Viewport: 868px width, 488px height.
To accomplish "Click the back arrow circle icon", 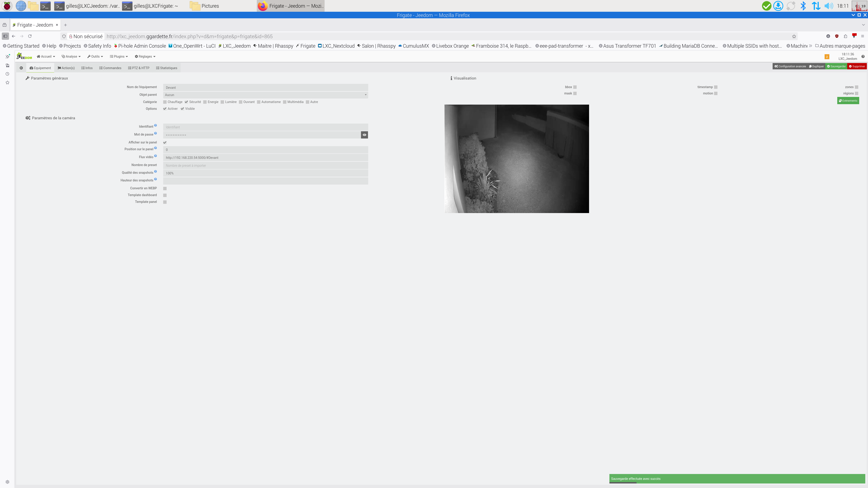I will [x=21, y=68].
